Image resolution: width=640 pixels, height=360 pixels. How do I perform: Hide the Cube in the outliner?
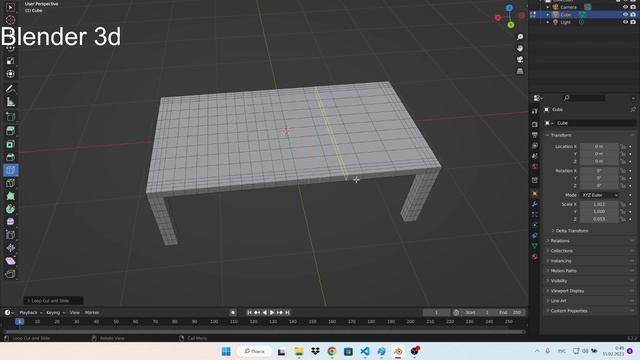(625, 14)
